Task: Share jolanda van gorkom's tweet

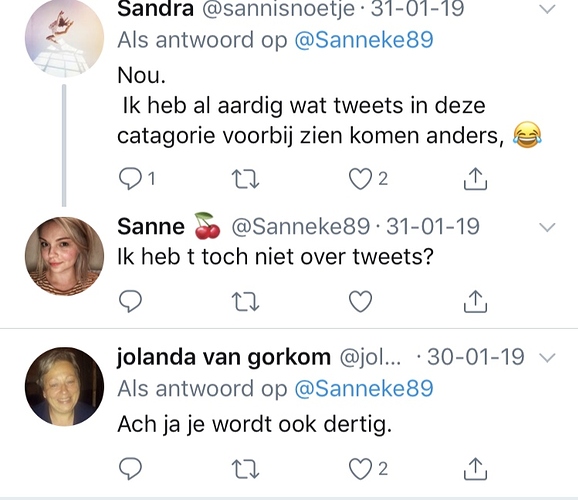Action: point(475,469)
